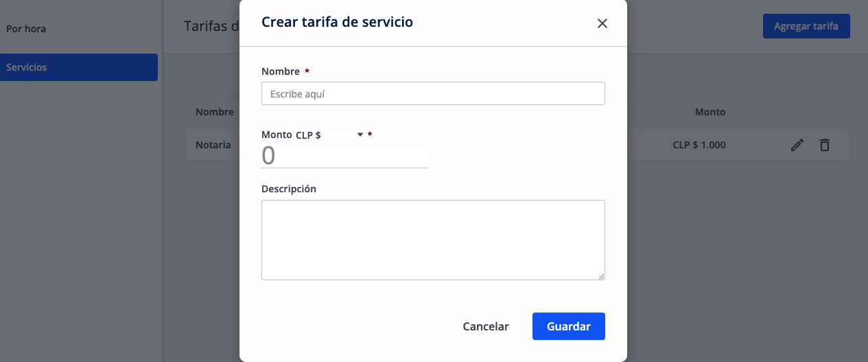Focus the Monto amount field showing 0
Viewport: 868px width, 362px height.
pyautogui.click(x=344, y=156)
